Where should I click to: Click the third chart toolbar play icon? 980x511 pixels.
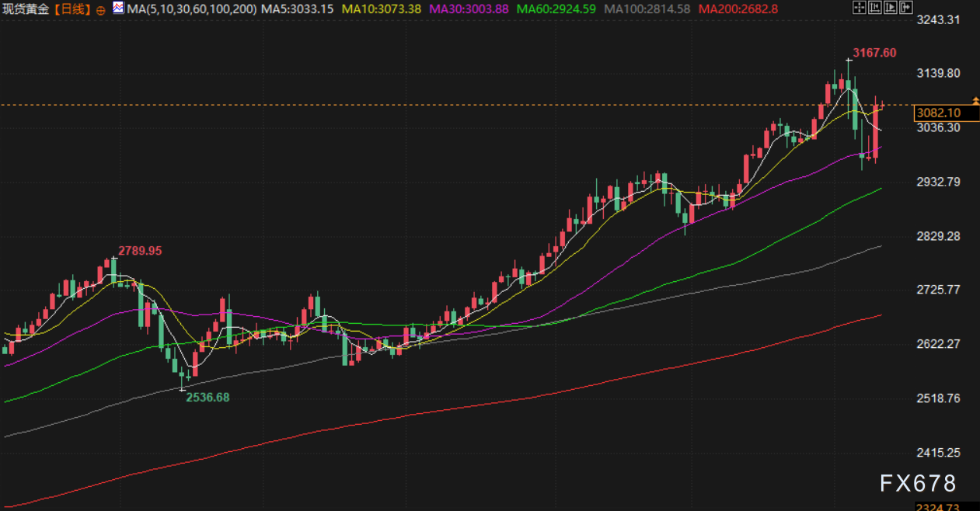890,9
